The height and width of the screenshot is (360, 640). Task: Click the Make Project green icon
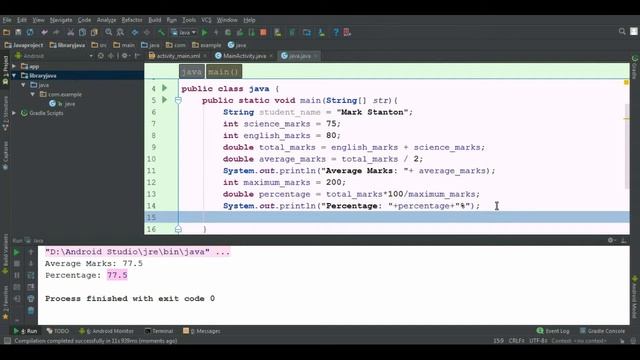161,32
